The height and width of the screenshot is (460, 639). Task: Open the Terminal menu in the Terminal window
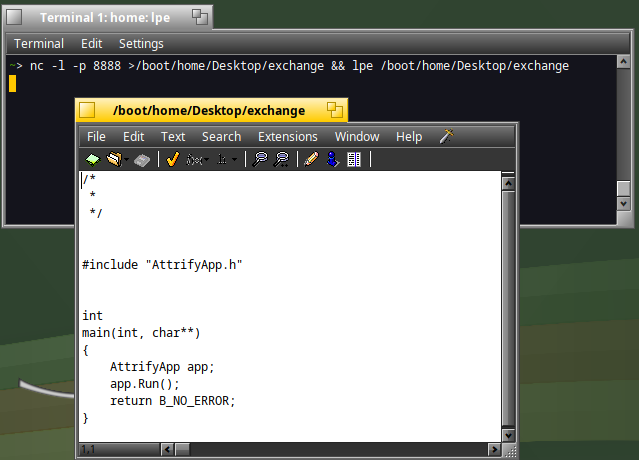tap(39, 44)
